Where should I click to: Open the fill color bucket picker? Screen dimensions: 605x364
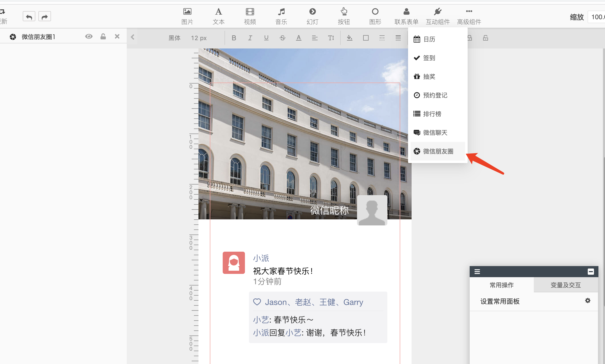tap(349, 38)
